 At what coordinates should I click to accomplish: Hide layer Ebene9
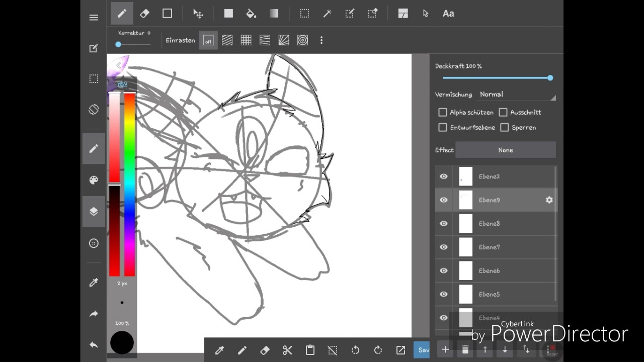444,200
